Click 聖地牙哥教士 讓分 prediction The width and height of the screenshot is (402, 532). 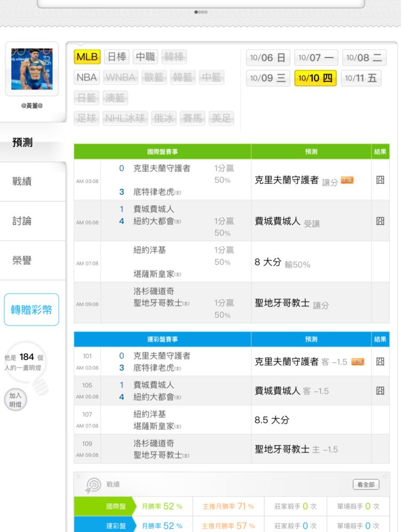[292, 303]
